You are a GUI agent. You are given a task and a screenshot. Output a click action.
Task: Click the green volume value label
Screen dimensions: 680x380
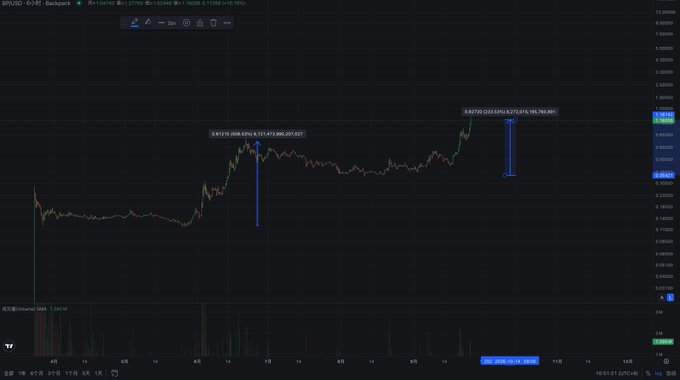tap(664, 342)
